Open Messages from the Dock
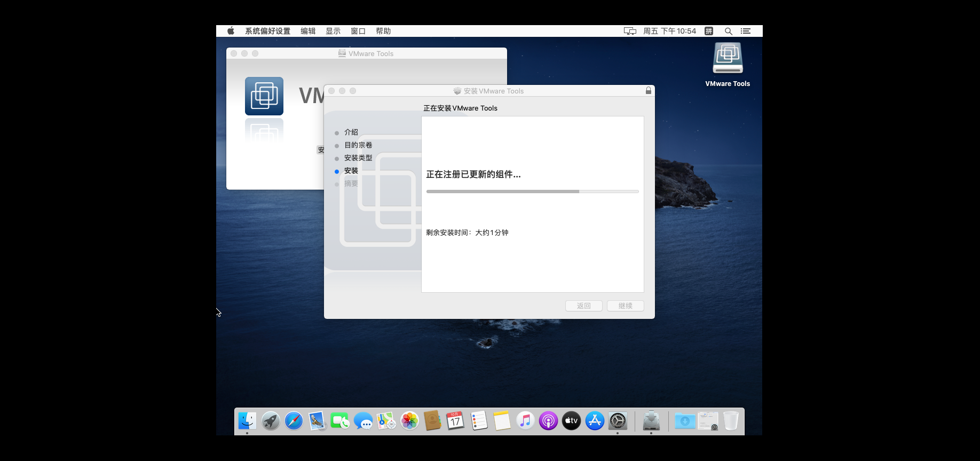This screenshot has width=980, height=461. pyautogui.click(x=363, y=421)
